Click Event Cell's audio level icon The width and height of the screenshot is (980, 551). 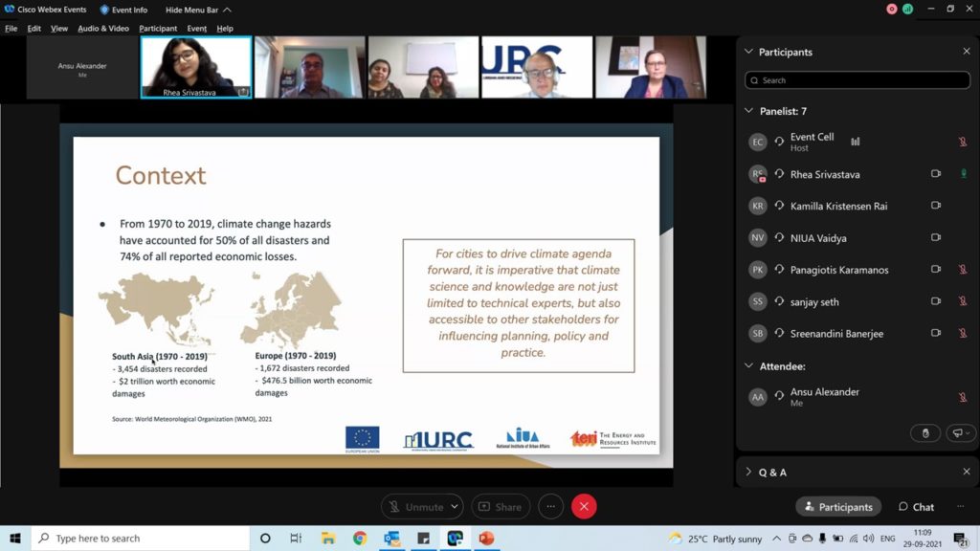click(x=855, y=142)
